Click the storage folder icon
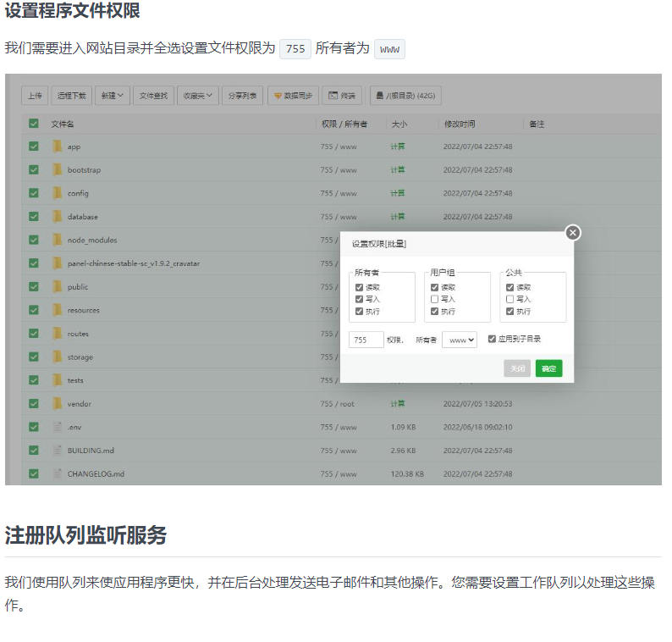The width and height of the screenshot is (672, 642). pos(57,357)
